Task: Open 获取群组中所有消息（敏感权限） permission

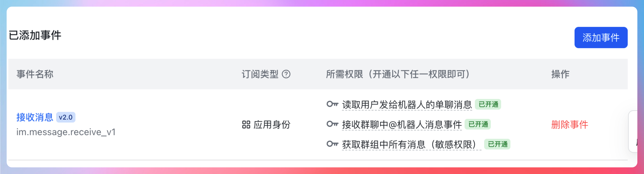Action: coord(411,145)
